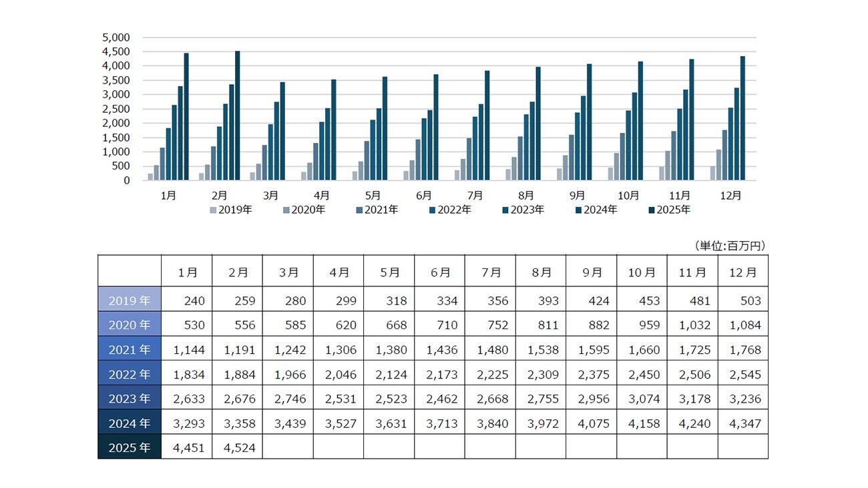Click the cell showing 4,524
The width and height of the screenshot is (868, 488).
[237, 447]
